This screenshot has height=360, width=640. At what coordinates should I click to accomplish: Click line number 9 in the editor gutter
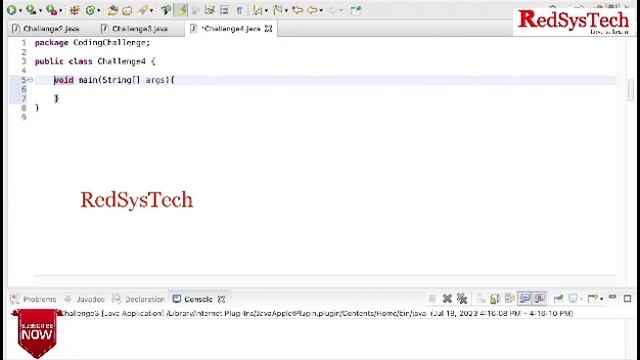click(24, 117)
